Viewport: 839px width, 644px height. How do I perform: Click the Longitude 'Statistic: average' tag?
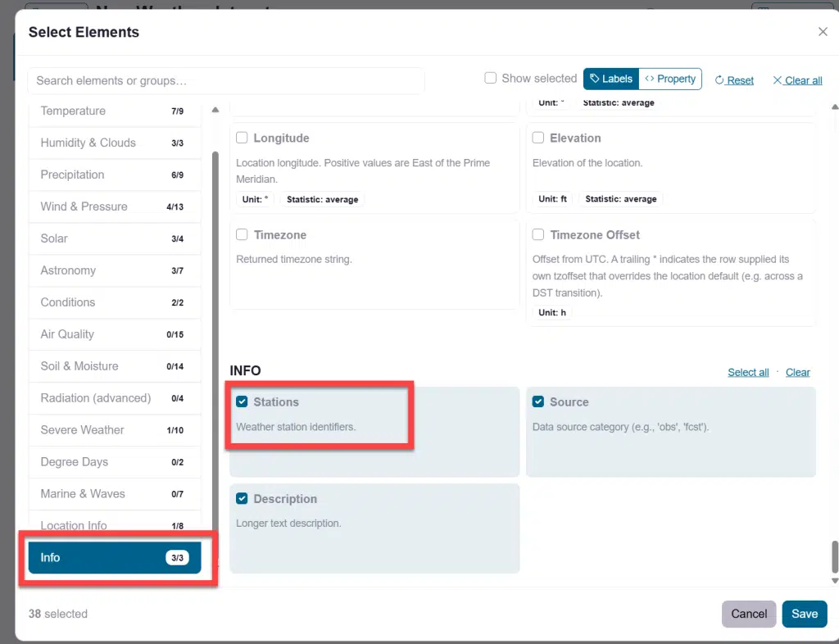coord(322,199)
